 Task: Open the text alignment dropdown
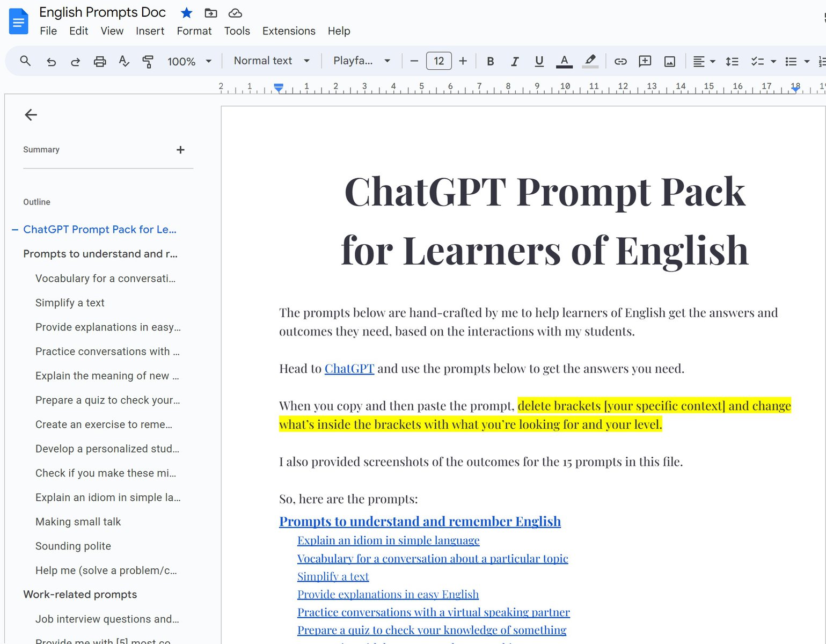(x=704, y=61)
